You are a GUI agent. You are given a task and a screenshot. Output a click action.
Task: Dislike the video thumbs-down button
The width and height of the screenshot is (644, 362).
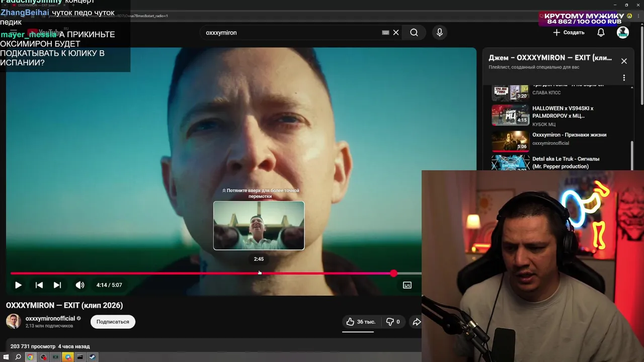(393, 322)
